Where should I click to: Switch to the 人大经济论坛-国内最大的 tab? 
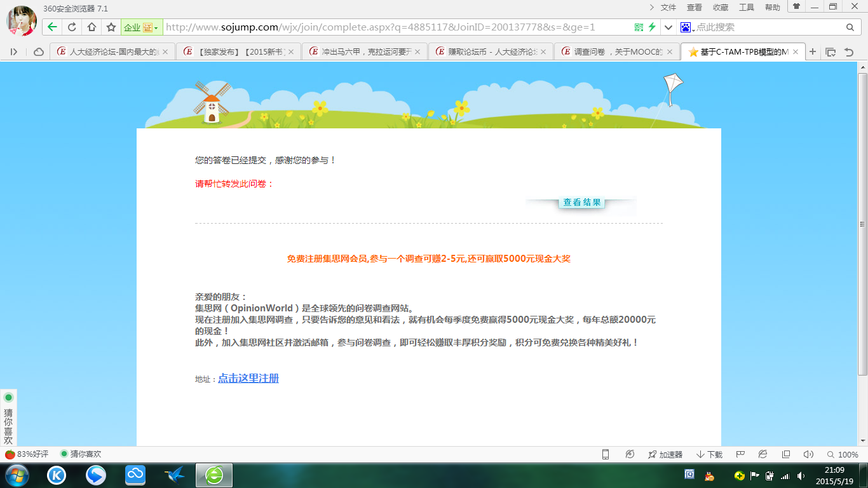click(x=112, y=52)
